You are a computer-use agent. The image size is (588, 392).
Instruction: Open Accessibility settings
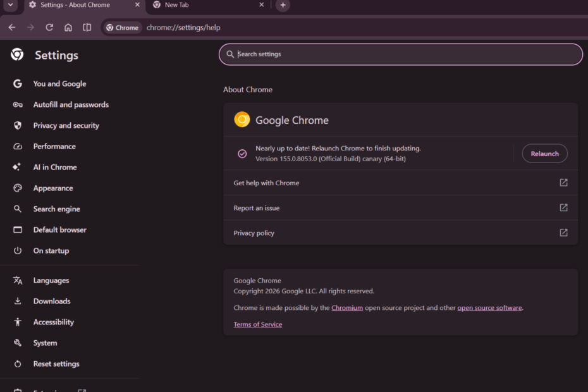(53, 322)
